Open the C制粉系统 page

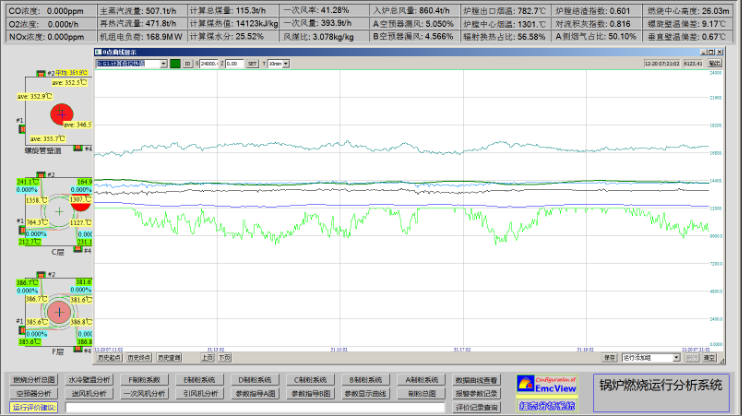pyautogui.click(x=310, y=380)
